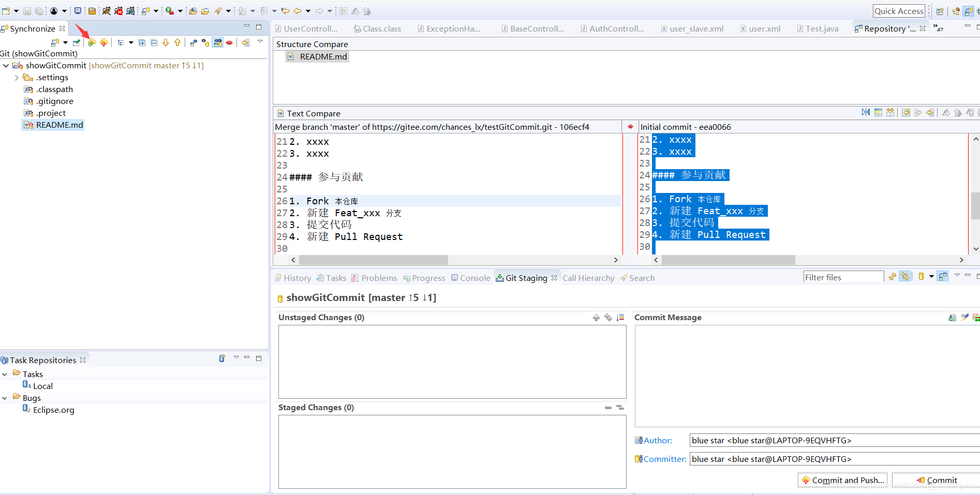Toggle Outgoing mode in the Synchronize toolbar

coord(205,42)
